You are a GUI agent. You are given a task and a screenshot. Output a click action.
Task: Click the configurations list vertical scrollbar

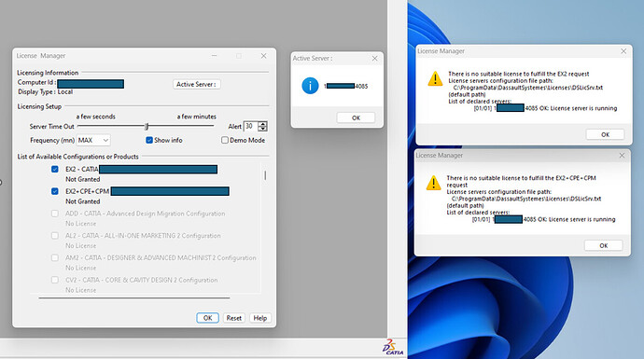(265, 175)
